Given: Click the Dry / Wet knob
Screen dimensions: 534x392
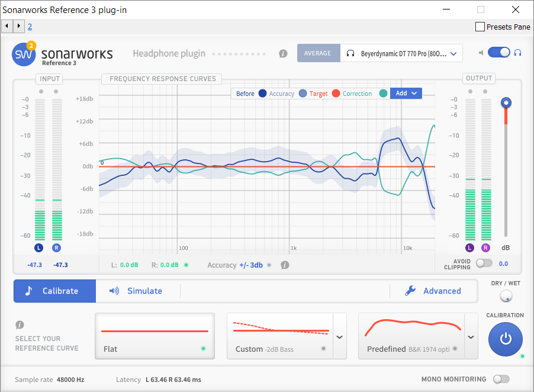Looking at the screenshot, I should [x=506, y=295].
